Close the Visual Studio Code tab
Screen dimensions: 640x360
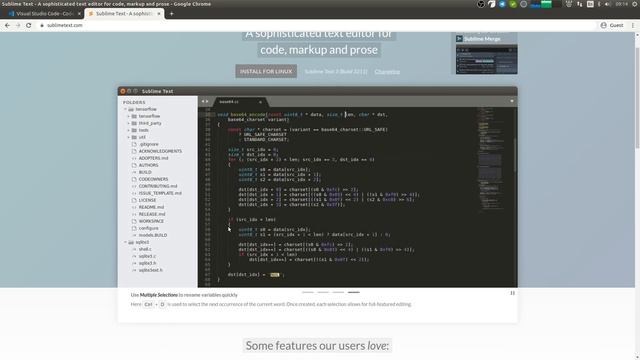pyautogui.click(x=79, y=13)
